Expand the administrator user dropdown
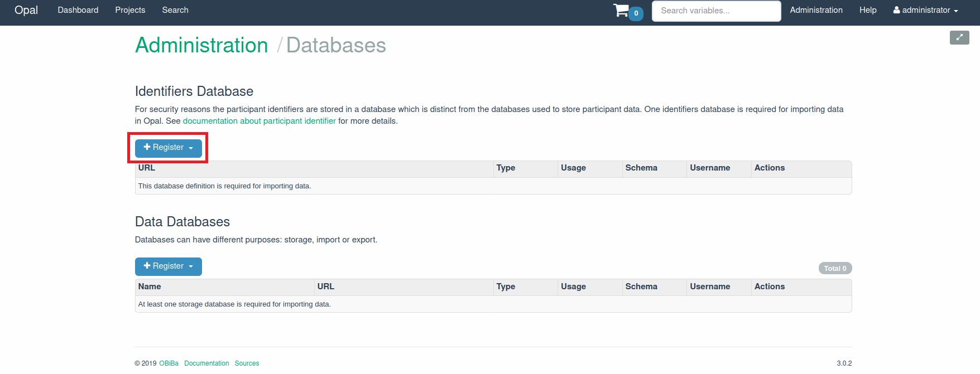Viewport: 980px width, 374px height. pyautogui.click(x=925, y=10)
